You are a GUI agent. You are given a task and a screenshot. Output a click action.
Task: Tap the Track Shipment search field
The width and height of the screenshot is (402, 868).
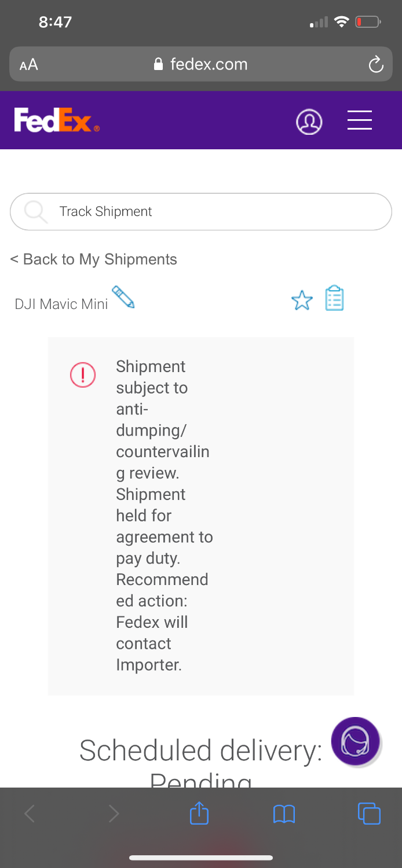(214, 212)
